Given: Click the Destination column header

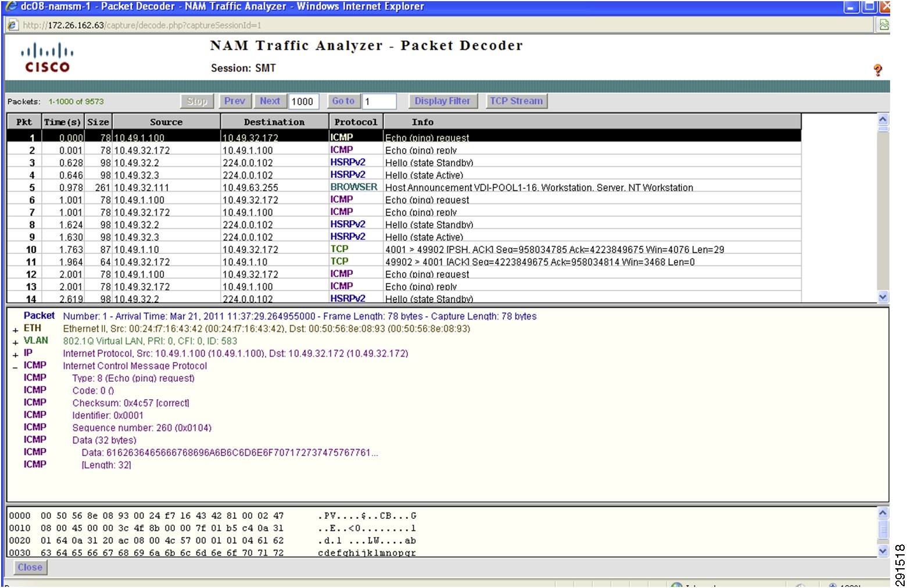Looking at the screenshot, I should 274,122.
